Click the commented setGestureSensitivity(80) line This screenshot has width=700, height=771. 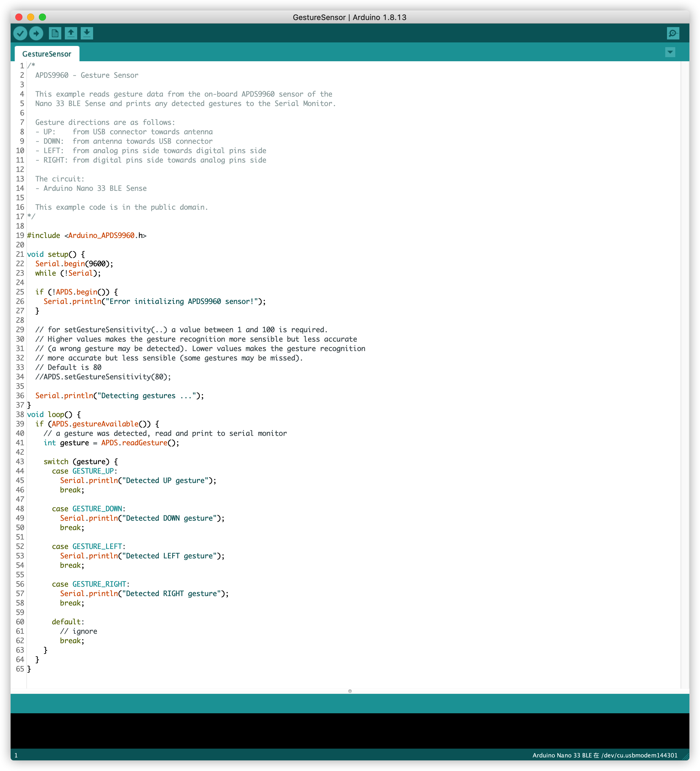103,377
